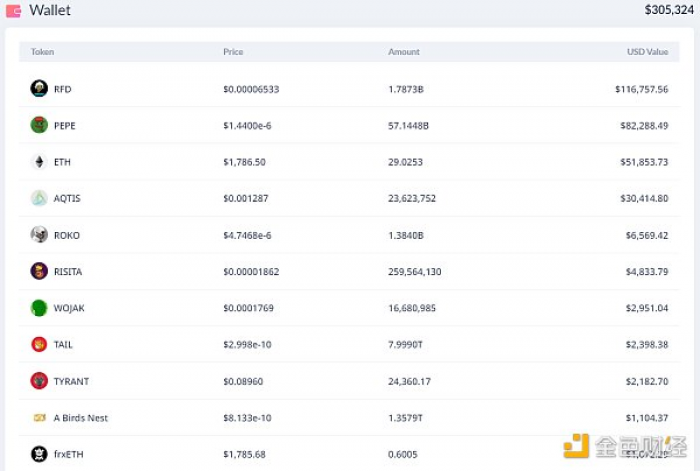700x471 pixels.
Task: Click the ETH diamond token icon
Action: (39, 162)
